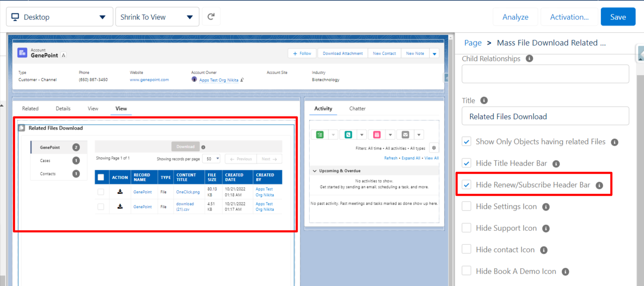The image size is (644, 286).
Task: Select the checkbox for the OneClick.png row
Action: [101, 192]
